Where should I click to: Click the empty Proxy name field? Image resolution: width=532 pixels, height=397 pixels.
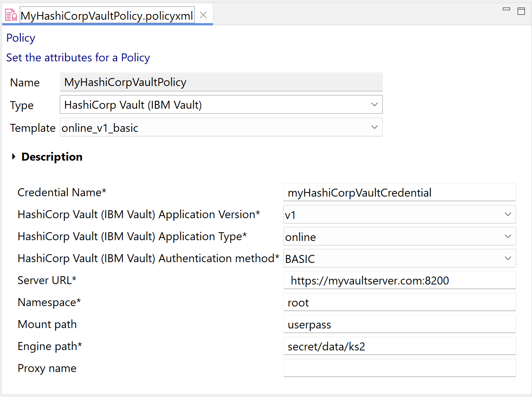tap(400, 368)
